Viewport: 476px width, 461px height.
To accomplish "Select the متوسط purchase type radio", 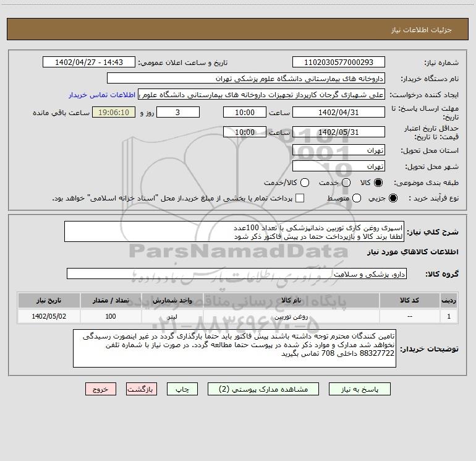I will click(357, 198).
